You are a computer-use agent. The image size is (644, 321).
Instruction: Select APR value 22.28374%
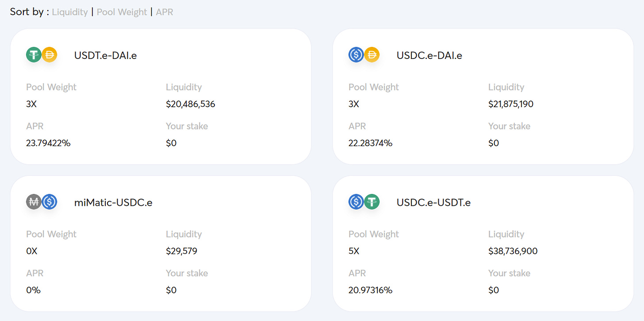click(x=371, y=143)
